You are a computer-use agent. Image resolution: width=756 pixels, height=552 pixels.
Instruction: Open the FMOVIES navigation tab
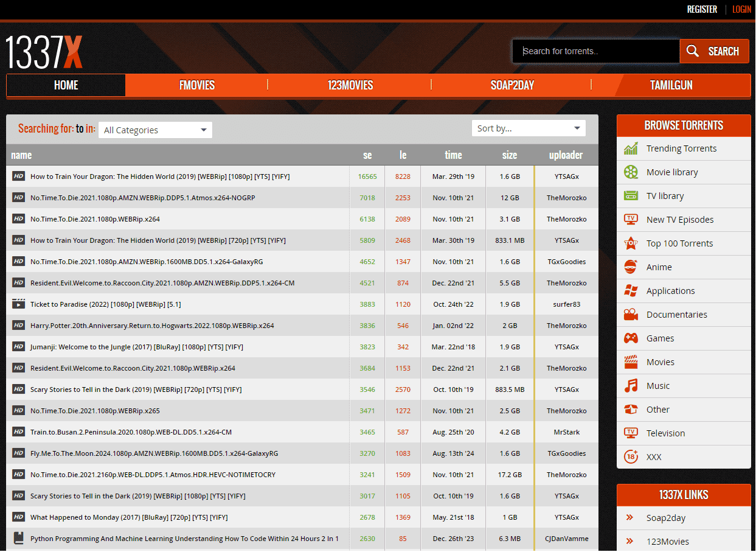click(x=196, y=85)
